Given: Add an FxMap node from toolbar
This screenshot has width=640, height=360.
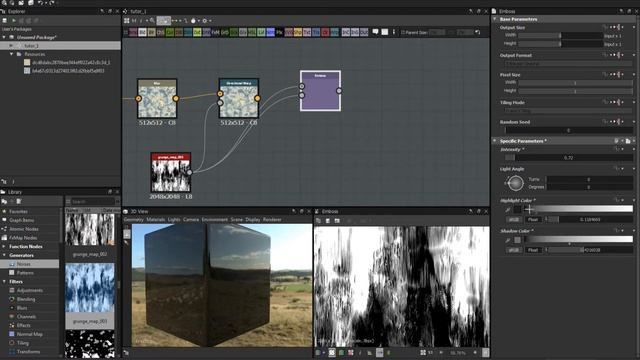Looking at the screenshot, I should (x=215, y=32).
